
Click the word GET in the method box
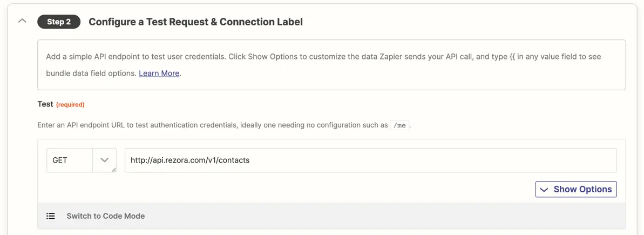60,160
